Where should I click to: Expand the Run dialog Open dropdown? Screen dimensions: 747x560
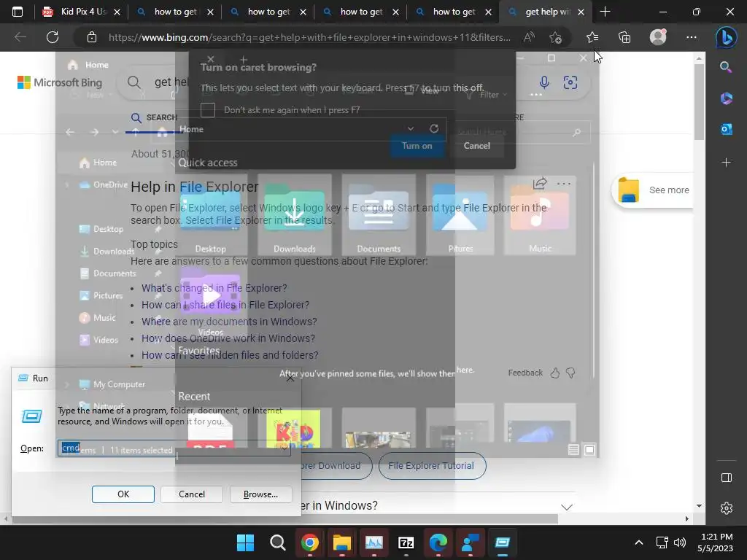click(x=284, y=448)
